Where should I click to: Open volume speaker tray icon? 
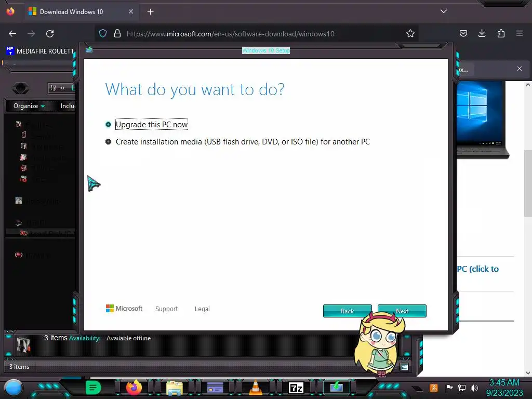point(474,388)
